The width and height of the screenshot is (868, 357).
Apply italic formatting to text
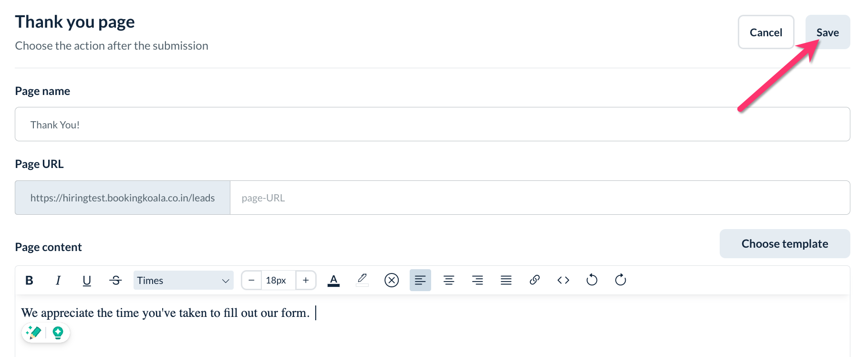58,280
